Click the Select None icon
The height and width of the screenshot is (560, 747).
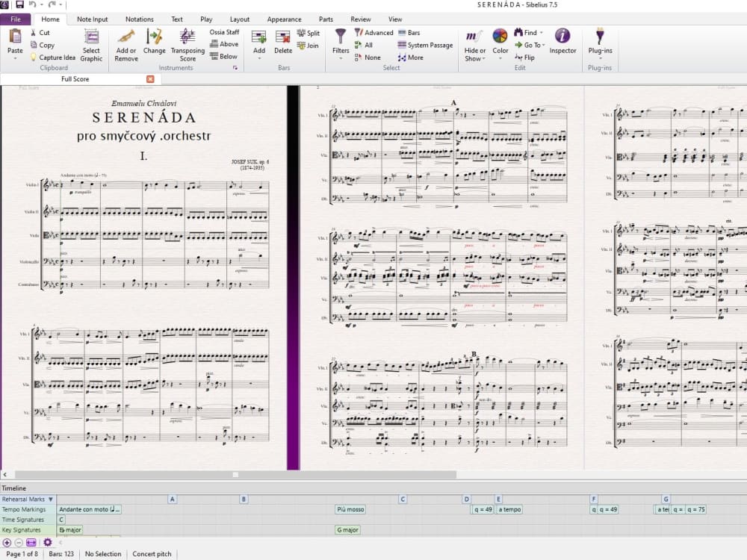tap(359, 57)
